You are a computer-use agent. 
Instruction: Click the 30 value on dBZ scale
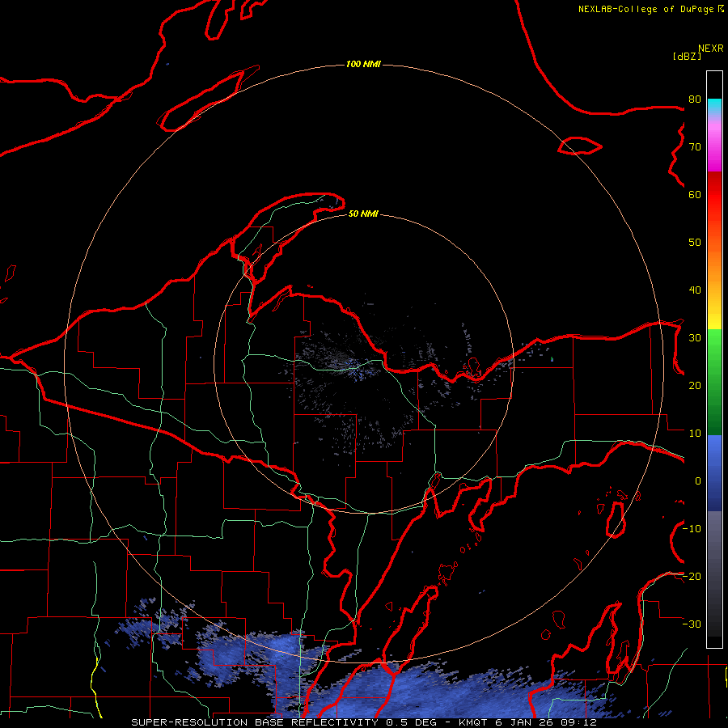tap(695, 338)
